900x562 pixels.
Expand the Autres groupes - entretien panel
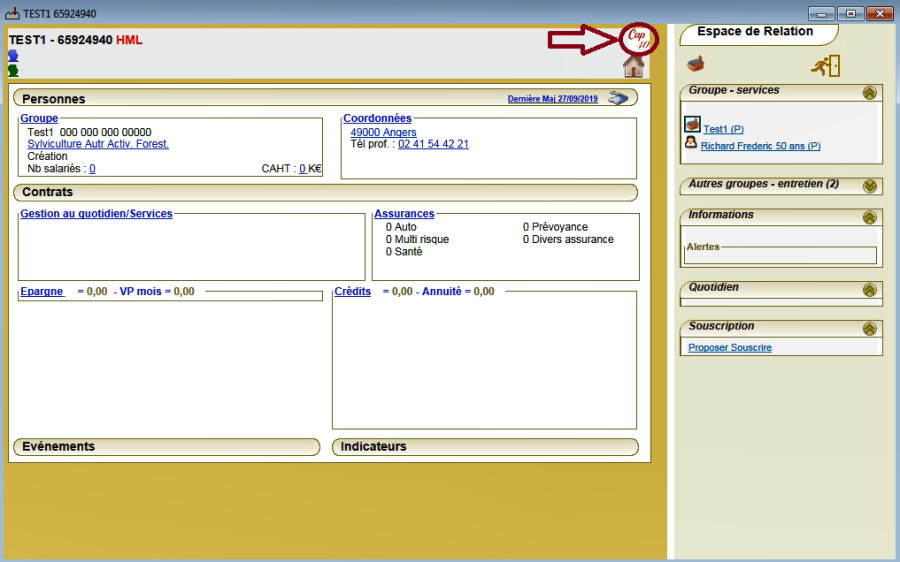pyautogui.click(x=869, y=186)
